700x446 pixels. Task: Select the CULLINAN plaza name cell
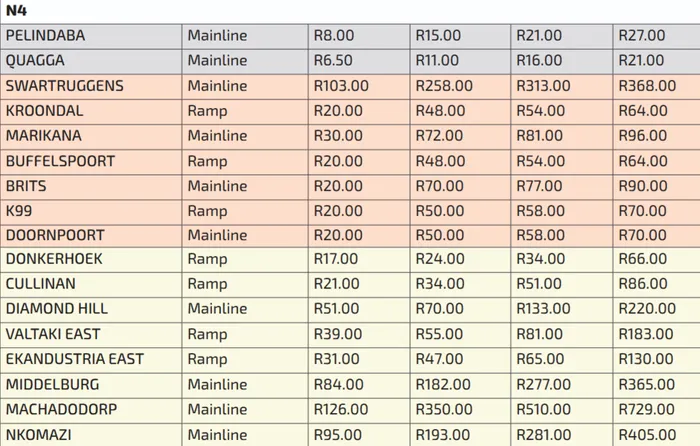click(x=40, y=285)
